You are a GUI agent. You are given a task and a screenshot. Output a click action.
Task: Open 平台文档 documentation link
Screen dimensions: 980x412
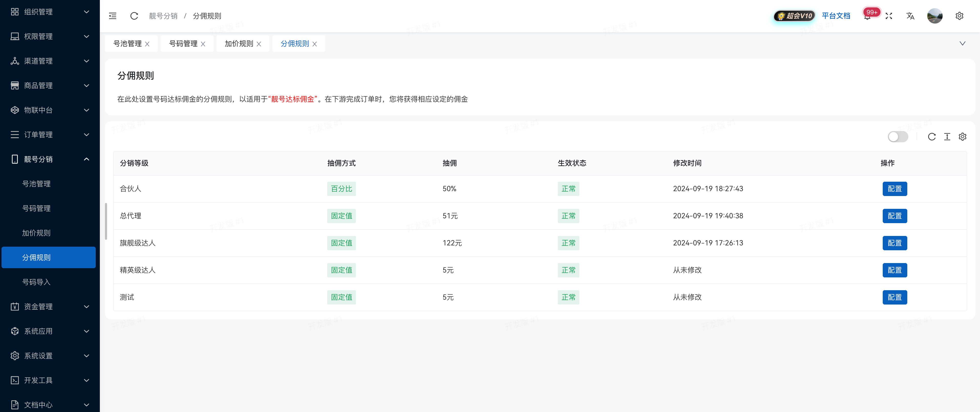836,16
